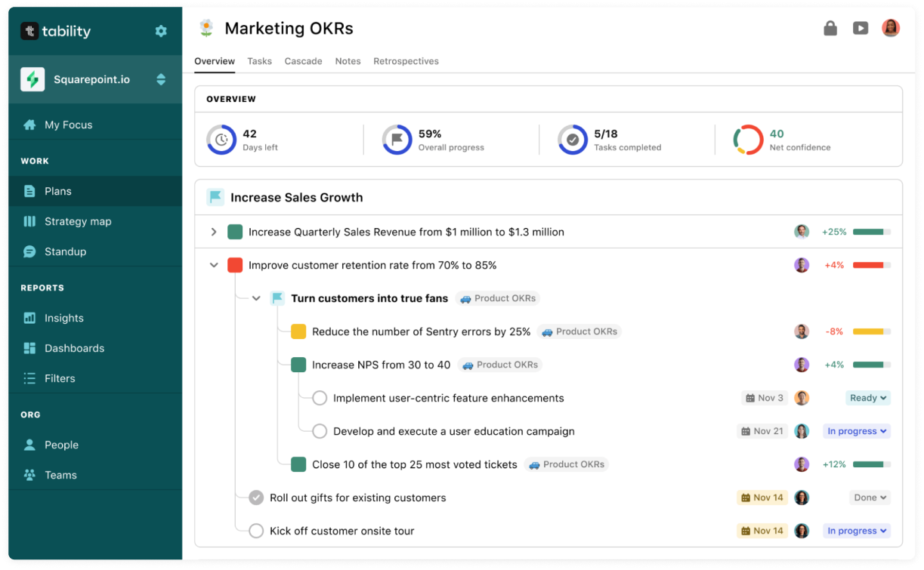Open Product OKRs tag on Close 10 tickets row

point(566,464)
